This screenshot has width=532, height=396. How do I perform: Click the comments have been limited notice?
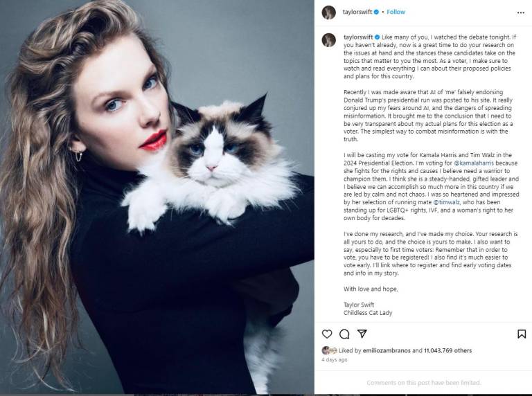(x=424, y=383)
